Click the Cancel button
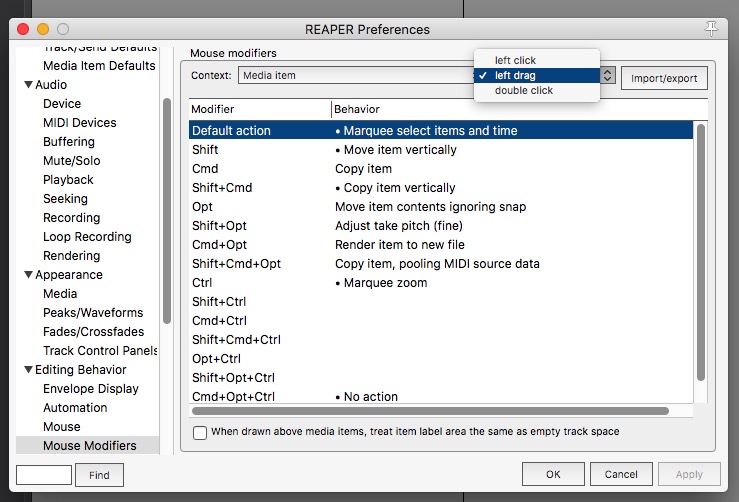739x502 pixels. [x=621, y=474]
